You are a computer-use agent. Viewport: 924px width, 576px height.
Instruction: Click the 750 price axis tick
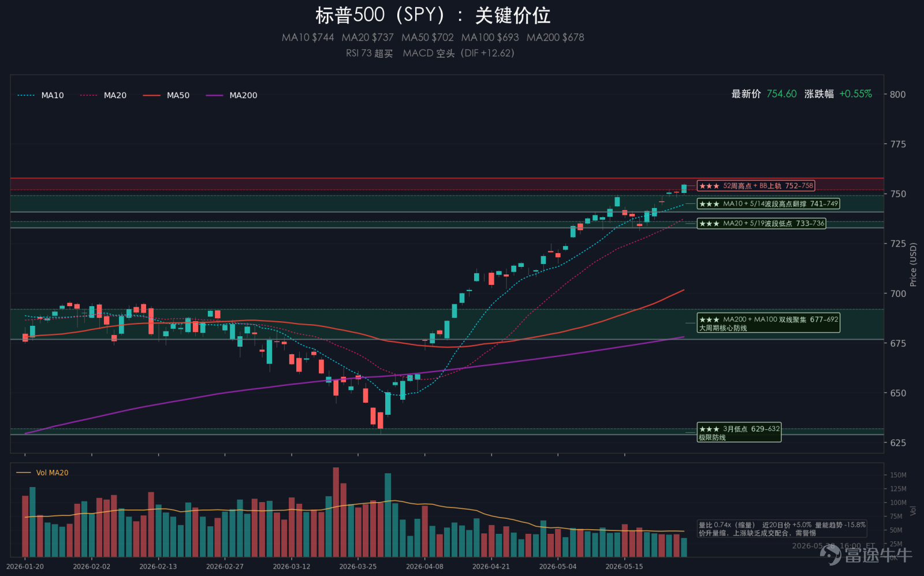[x=897, y=194]
